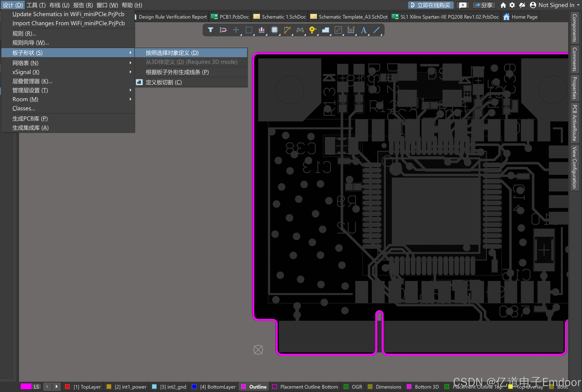Select the place via tool icon

click(312, 30)
